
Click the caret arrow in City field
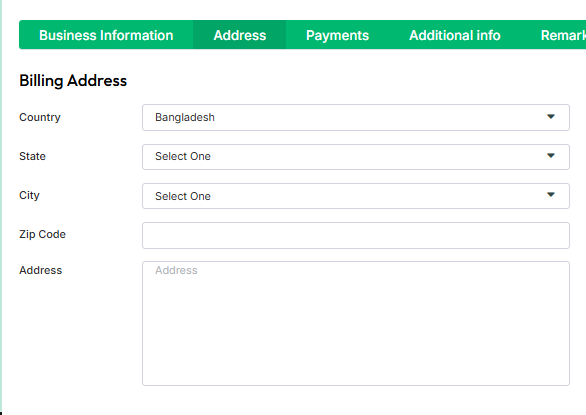click(x=550, y=194)
